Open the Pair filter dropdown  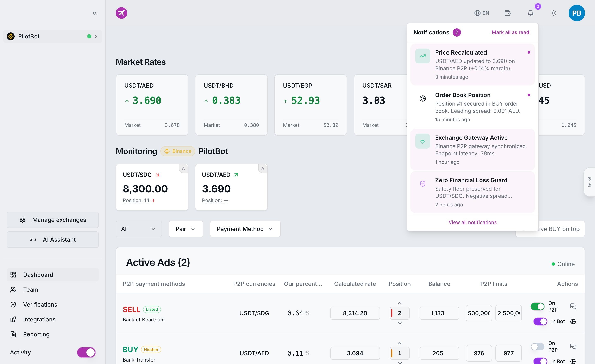coord(186,229)
